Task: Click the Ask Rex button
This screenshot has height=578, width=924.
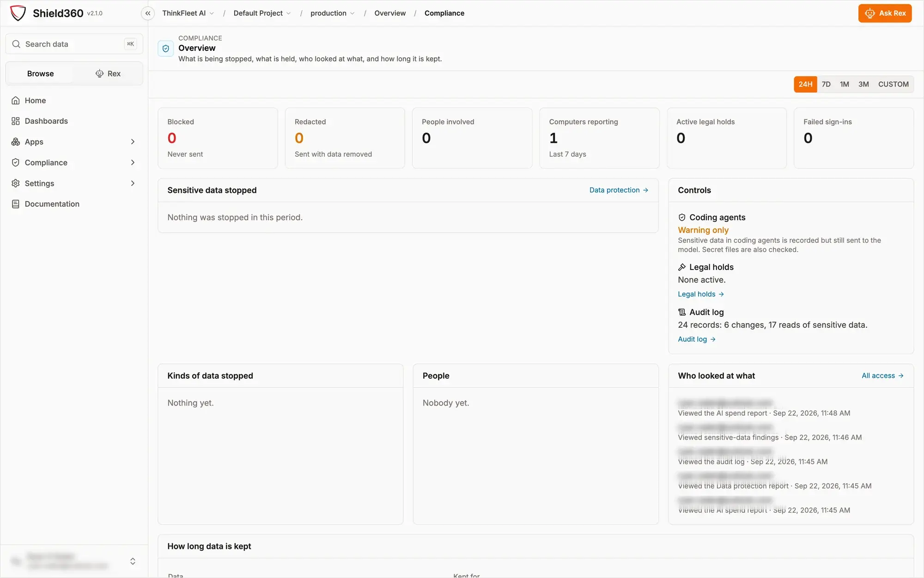Action: coord(885,13)
